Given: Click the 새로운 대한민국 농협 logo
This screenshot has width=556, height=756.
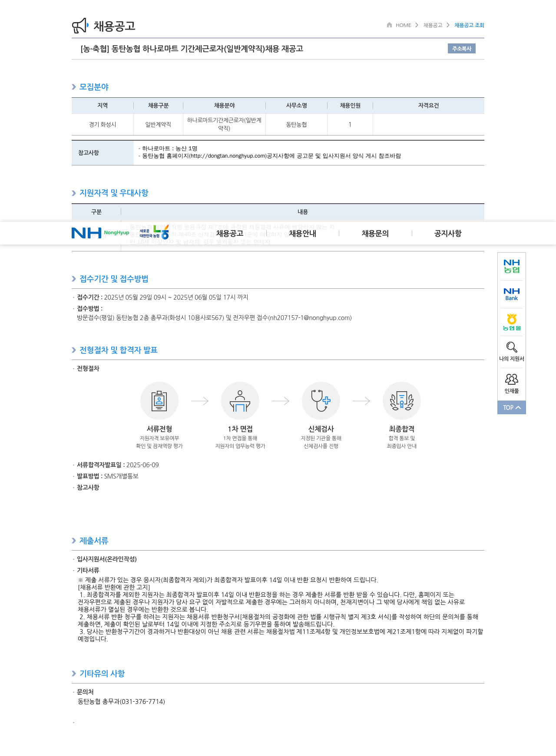Looking at the screenshot, I should tap(154, 233).
